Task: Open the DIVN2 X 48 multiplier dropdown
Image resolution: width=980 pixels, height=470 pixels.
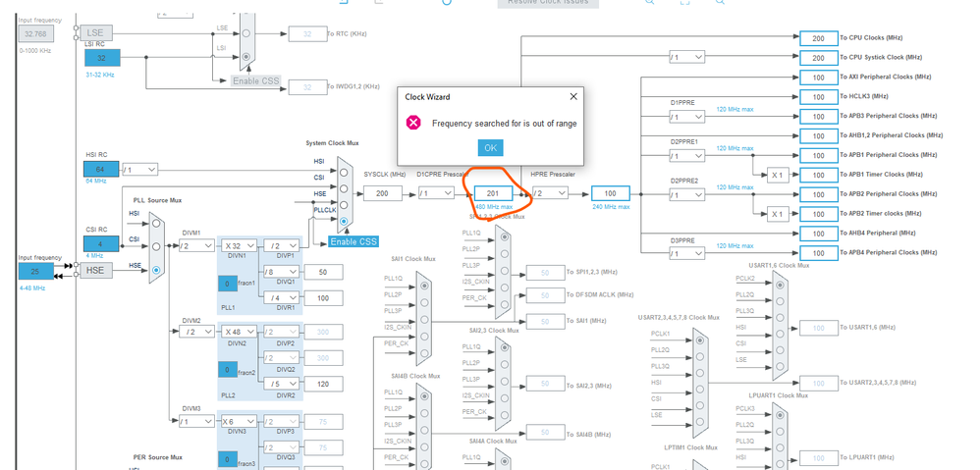Action: tap(239, 332)
